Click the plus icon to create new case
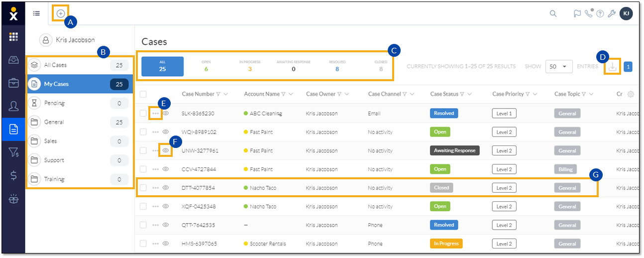The height and width of the screenshot is (258, 644). [60, 13]
